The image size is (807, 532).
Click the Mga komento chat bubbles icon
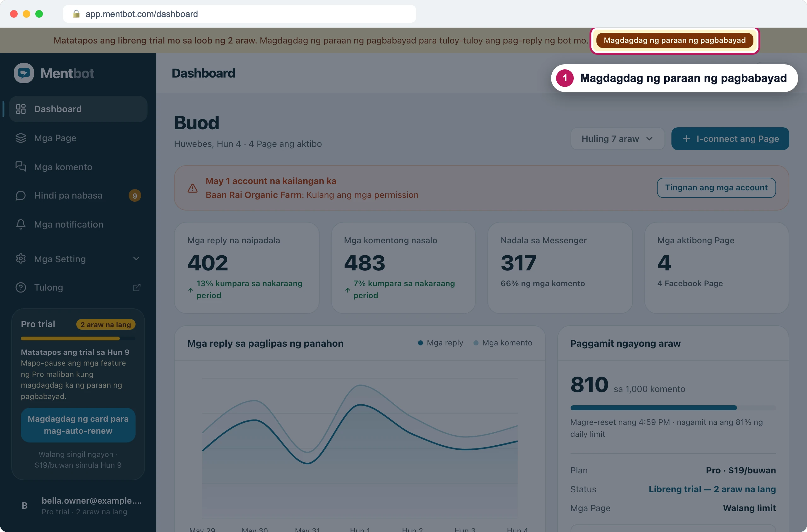click(21, 167)
